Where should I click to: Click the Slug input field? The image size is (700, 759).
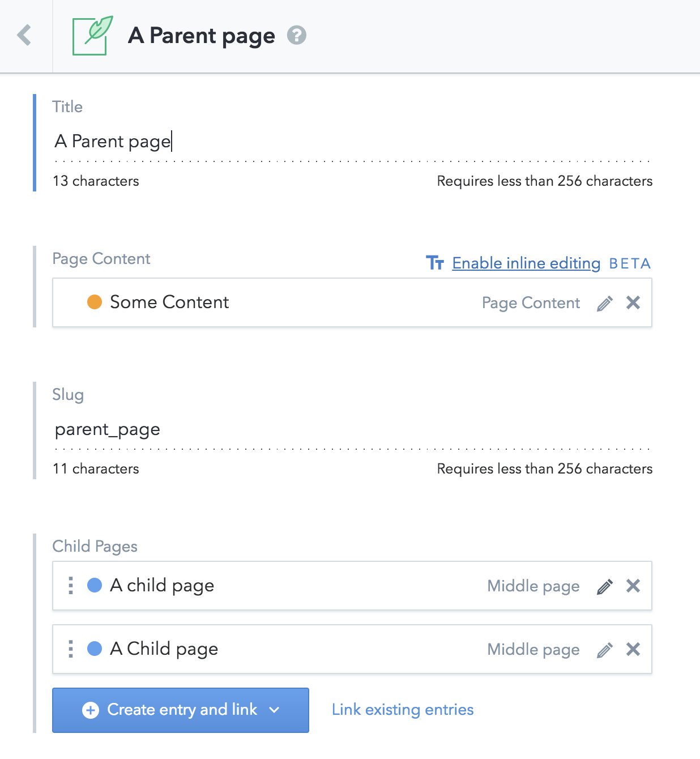351,429
